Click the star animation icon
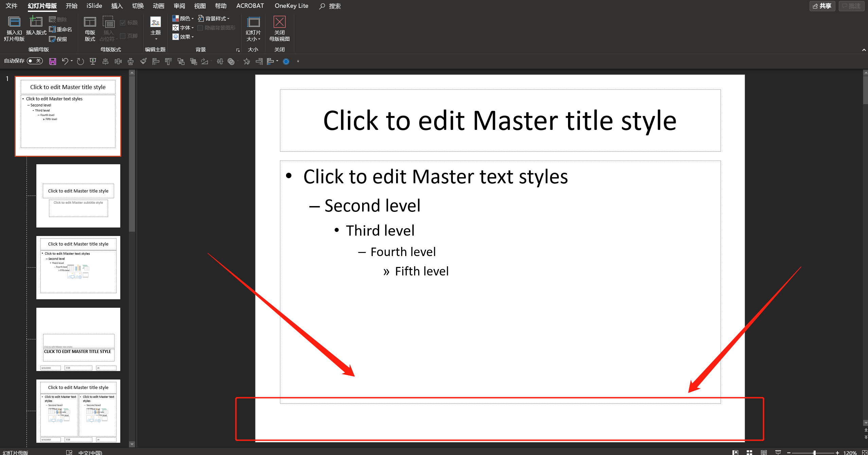This screenshot has width=868, height=455. pyautogui.click(x=247, y=62)
